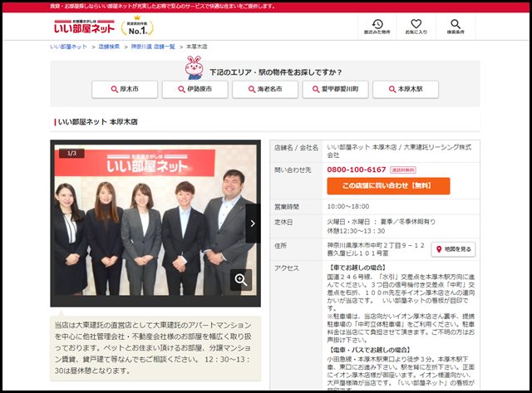Click the アクセス row label
This screenshot has width=532, height=393.
pyautogui.click(x=287, y=268)
